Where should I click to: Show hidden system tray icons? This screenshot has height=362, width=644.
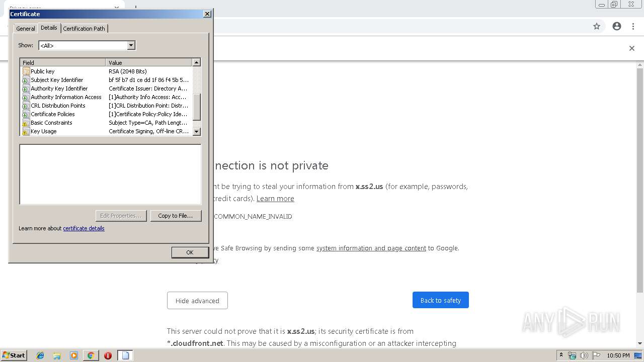(561, 355)
